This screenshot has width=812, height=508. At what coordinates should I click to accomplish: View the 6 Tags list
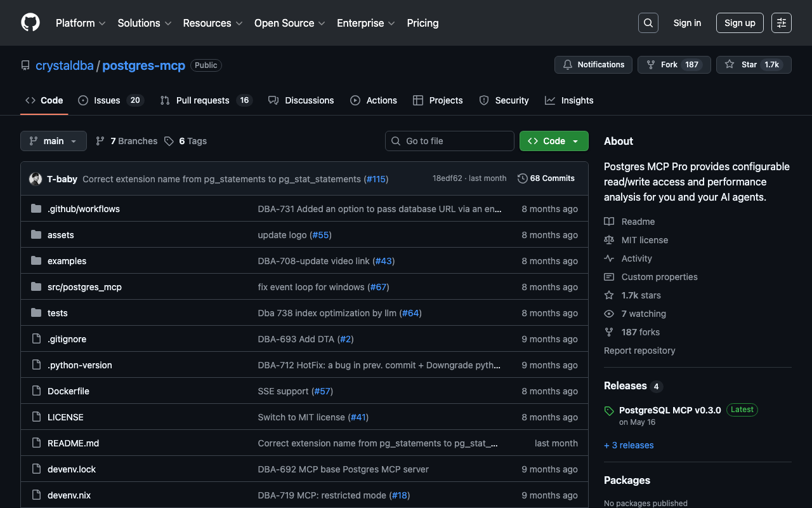point(185,141)
